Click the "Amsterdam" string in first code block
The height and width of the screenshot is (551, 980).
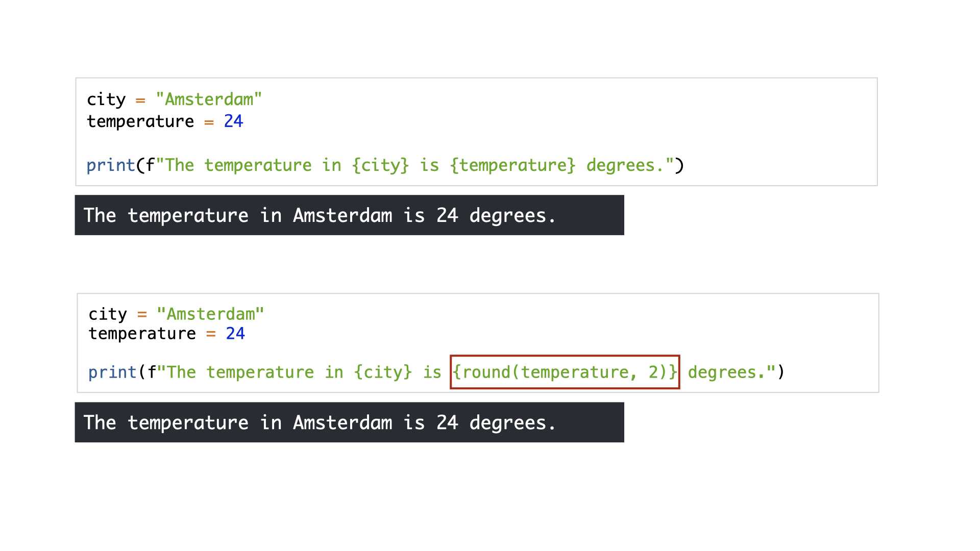pyautogui.click(x=209, y=99)
